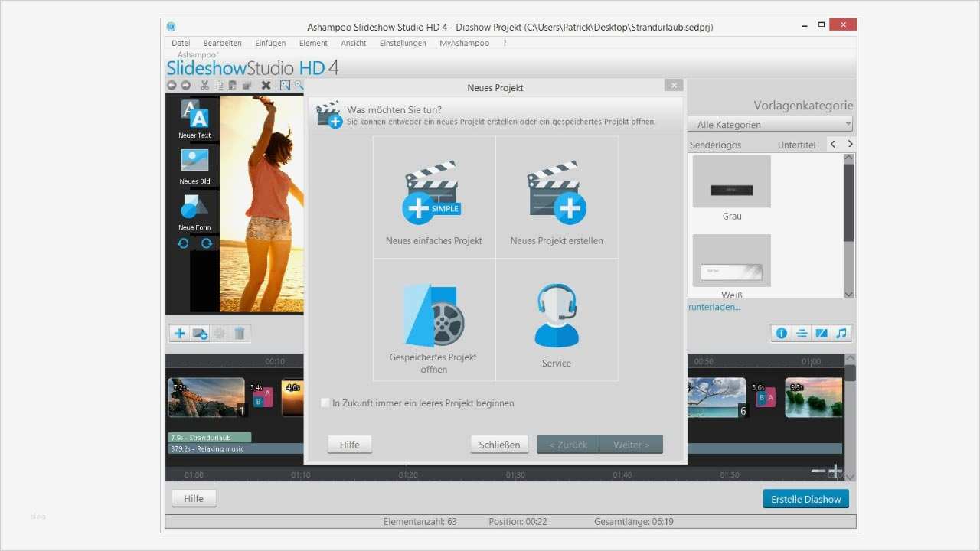Switch to the Untertitel tab
980x551 pixels.
796,145
